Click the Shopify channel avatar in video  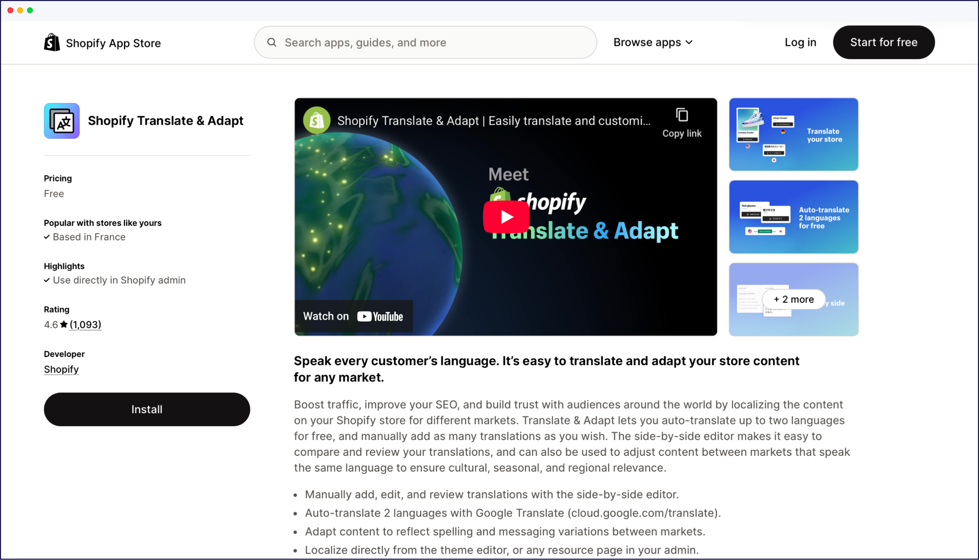coord(316,120)
